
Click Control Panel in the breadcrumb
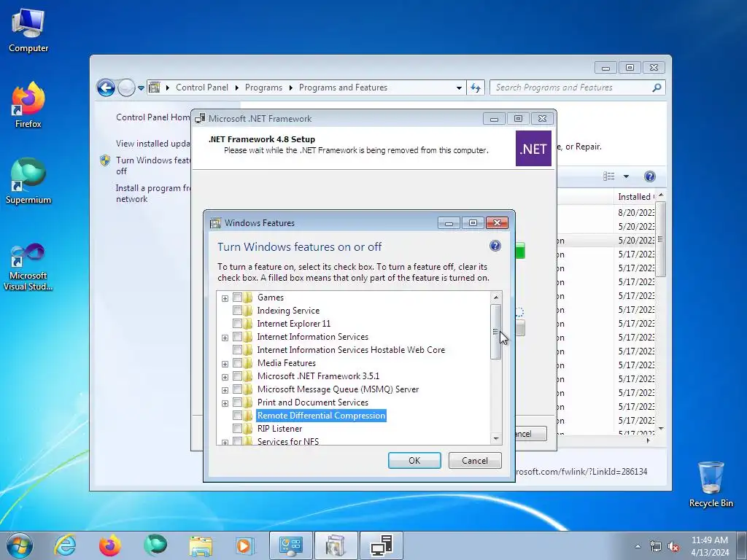click(x=202, y=87)
